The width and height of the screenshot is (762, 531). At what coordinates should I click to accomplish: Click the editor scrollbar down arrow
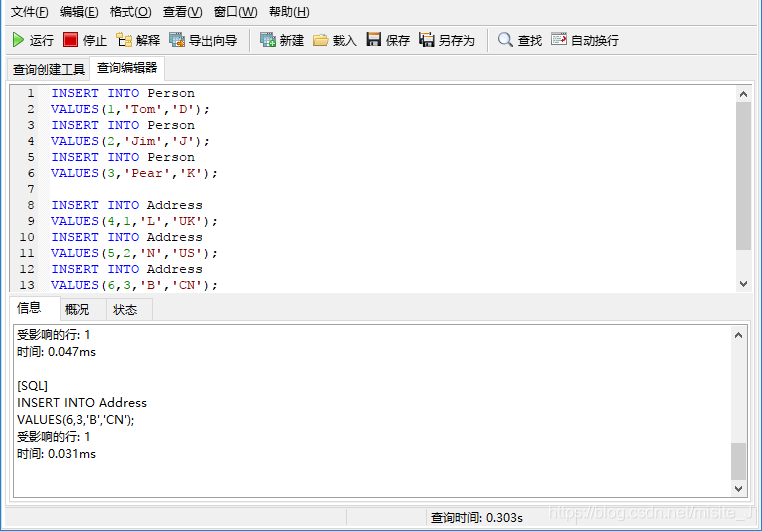[743, 284]
